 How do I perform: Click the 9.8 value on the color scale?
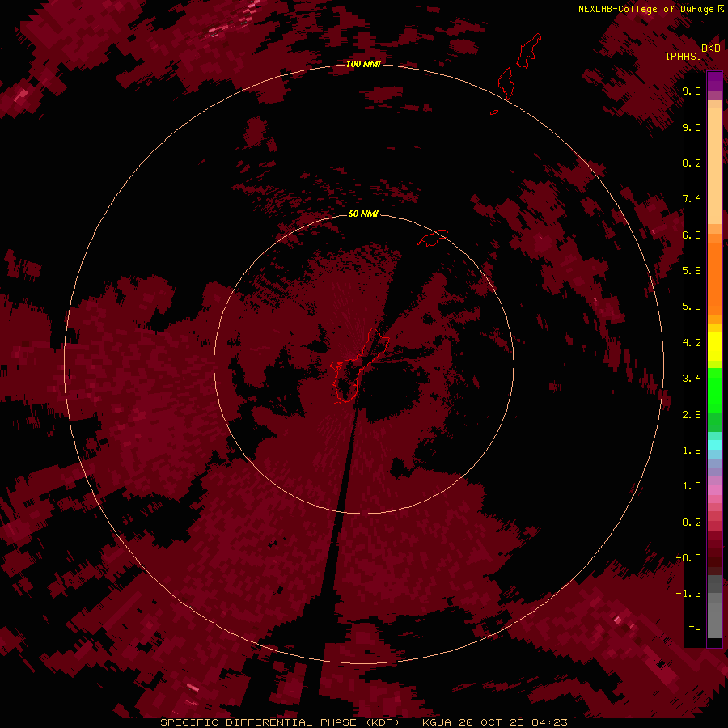[692, 91]
